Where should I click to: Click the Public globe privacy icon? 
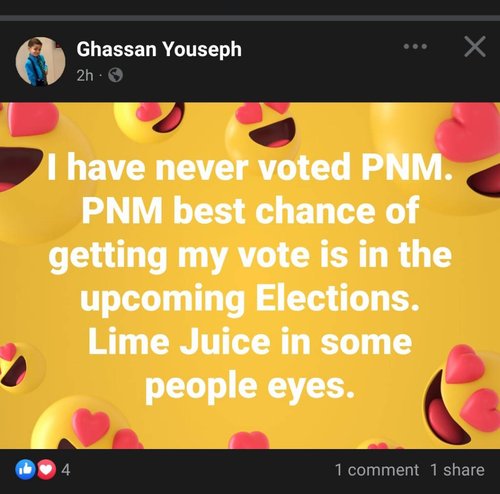tap(115, 75)
